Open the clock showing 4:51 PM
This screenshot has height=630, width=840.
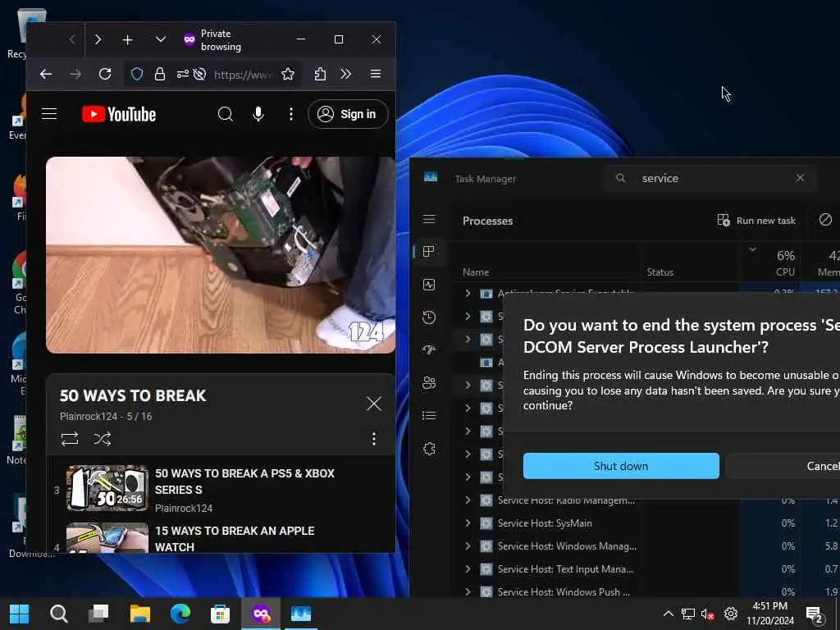click(x=769, y=614)
